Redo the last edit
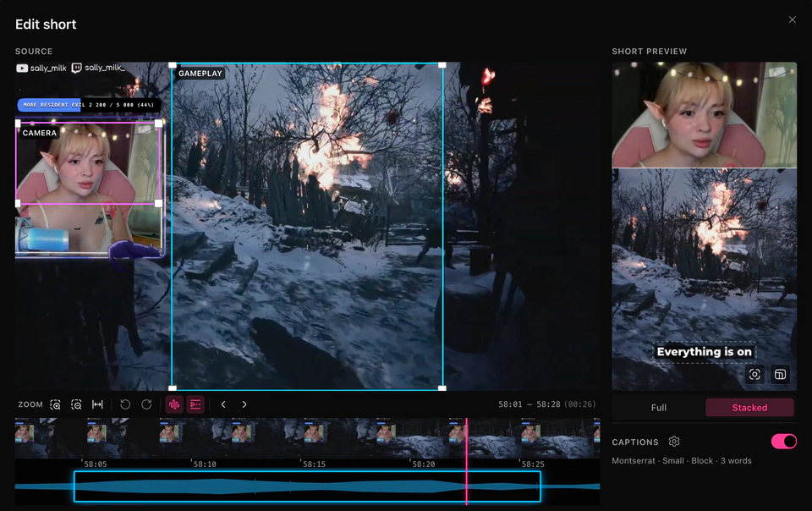 (146, 404)
